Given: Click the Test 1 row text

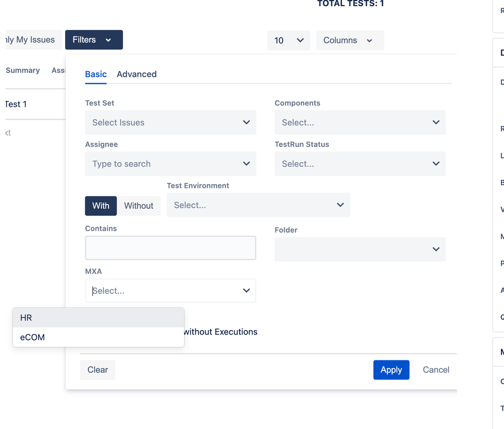Looking at the screenshot, I should tap(16, 104).
